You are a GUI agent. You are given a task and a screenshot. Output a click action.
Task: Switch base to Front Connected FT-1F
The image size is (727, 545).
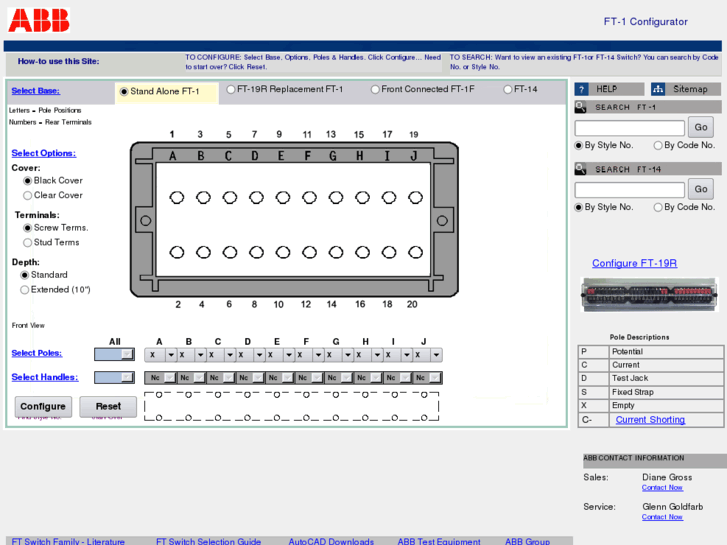pos(376,89)
